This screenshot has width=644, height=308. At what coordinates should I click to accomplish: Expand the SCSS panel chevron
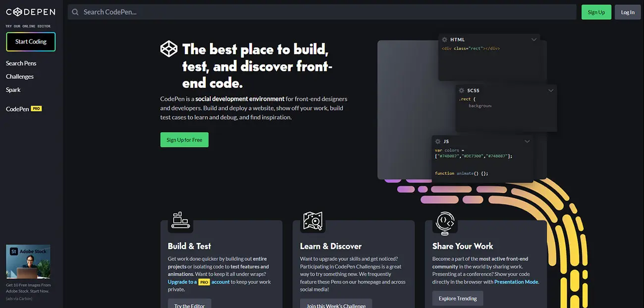[x=550, y=91]
